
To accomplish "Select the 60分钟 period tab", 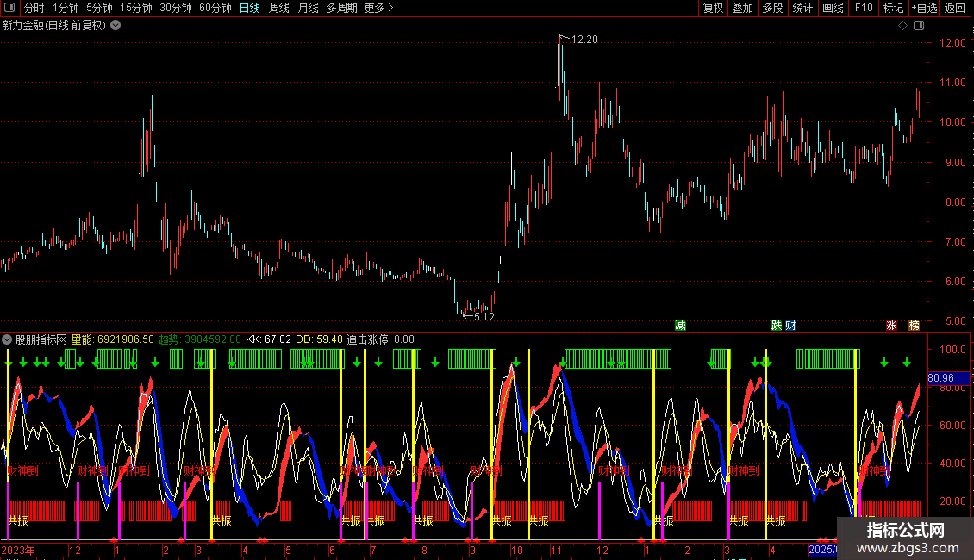I will (x=215, y=8).
